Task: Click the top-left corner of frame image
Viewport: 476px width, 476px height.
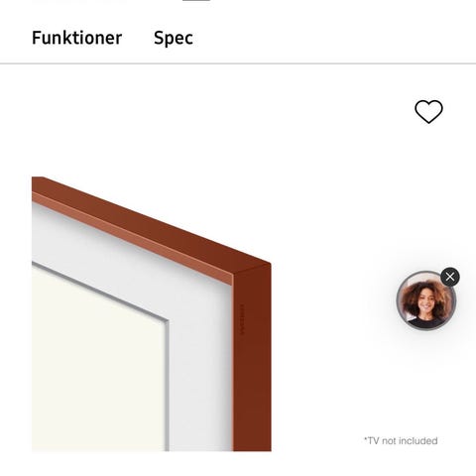Action: [37, 181]
